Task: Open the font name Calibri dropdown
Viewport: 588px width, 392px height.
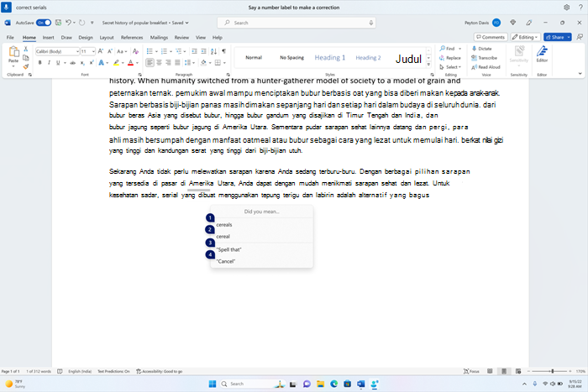Action: tap(77, 51)
